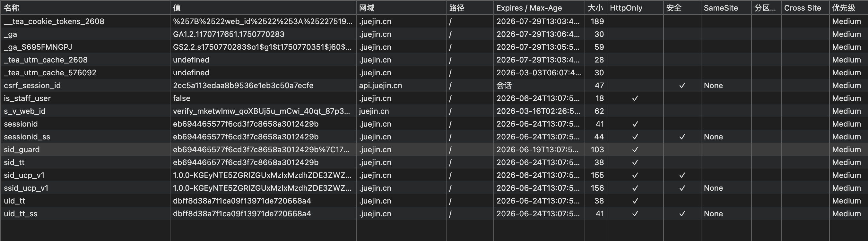Click the truncated 分区... column header
This screenshot has width=868, height=241.
coord(766,8)
